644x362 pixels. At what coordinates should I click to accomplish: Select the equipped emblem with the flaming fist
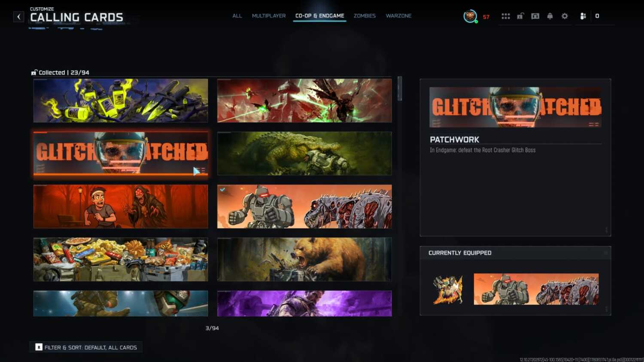(448, 289)
